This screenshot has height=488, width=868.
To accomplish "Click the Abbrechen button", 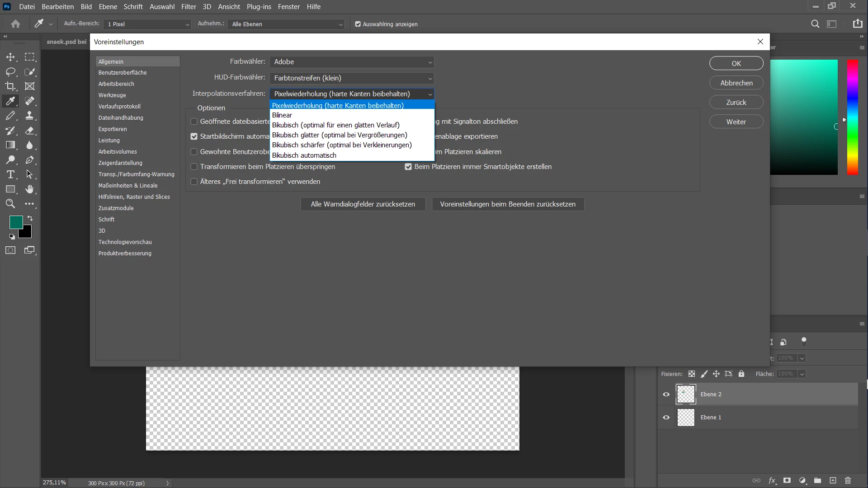I will point(736,83).
